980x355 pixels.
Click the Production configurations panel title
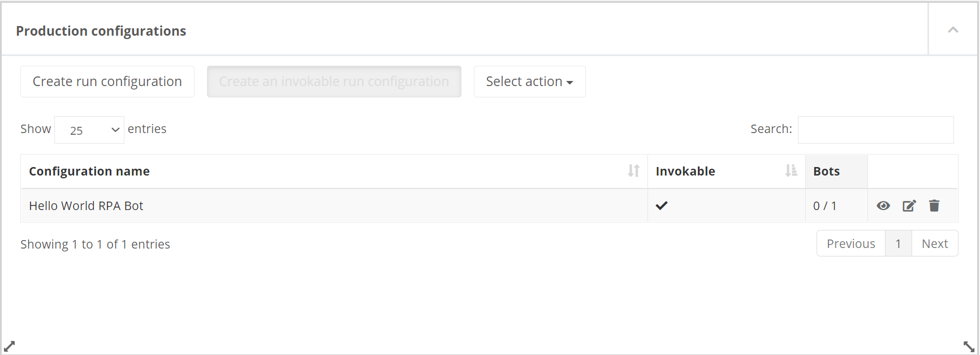101,31
